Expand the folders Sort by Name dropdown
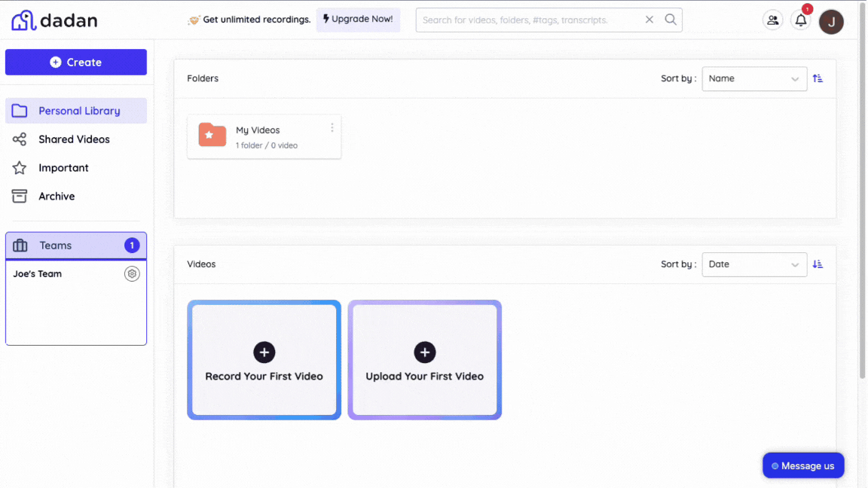The height and width of the screenshot is (488, 868). pyautogui.click(x=753, y=78)
